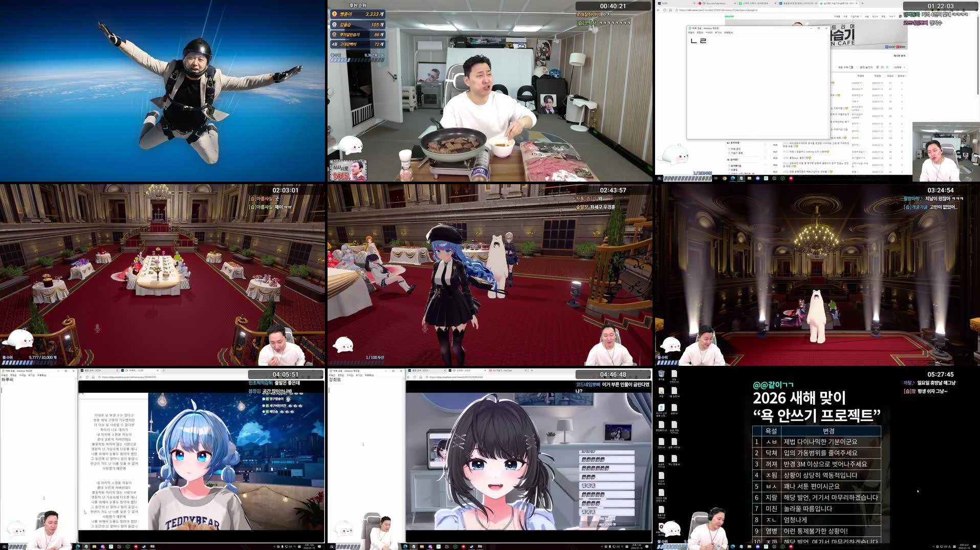The width and height of the screenshot is (980, 550).
Task: Open the posts-per-page dropdown on the board
Action: click(898, 68)
